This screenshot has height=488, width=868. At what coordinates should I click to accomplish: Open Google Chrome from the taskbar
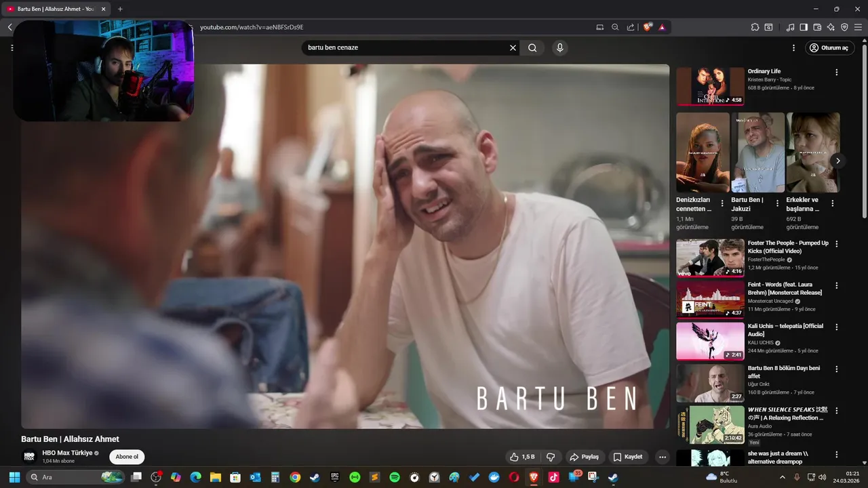coord(295,477)
